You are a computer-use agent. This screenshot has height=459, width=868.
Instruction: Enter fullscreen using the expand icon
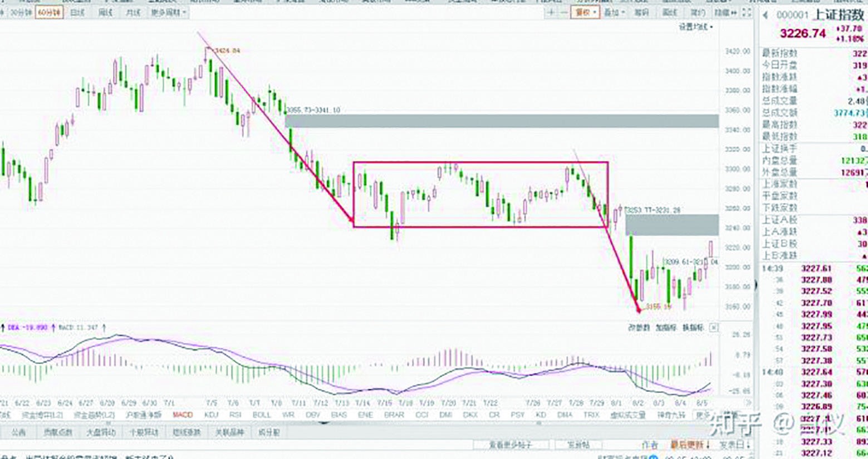coord(747,12)
